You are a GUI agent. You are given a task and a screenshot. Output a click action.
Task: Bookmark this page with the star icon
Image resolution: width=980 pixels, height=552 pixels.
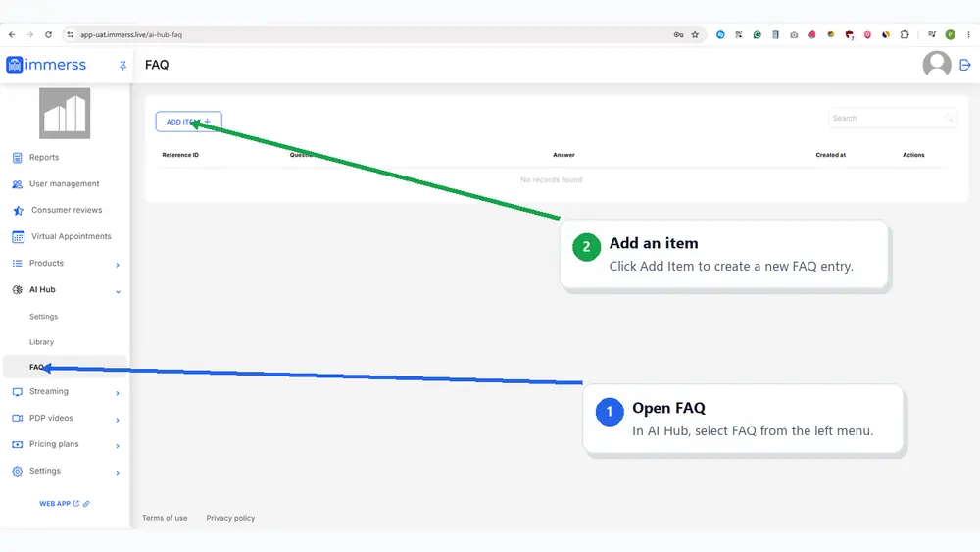695,35
